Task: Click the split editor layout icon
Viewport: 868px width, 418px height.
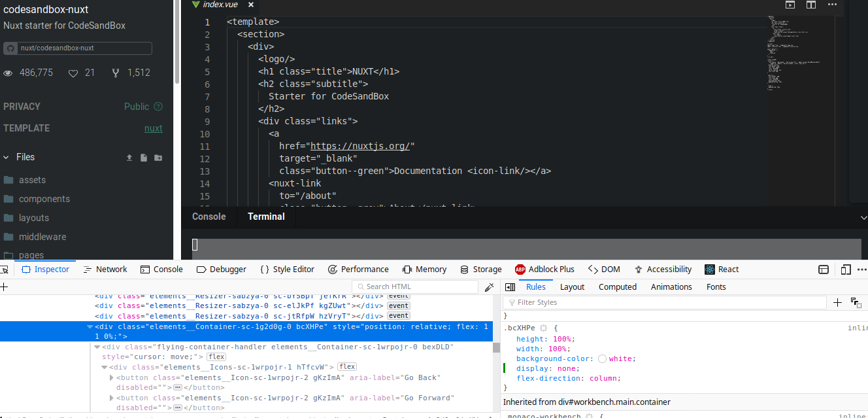Action: click(x=811, y=5)
